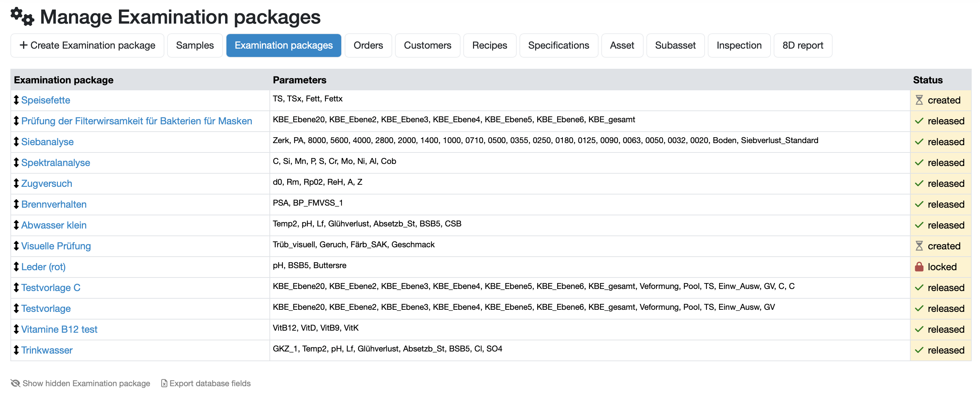The image size is (980, 398).
Task: Click the gears icon beside page title
Action: (22, 17)
